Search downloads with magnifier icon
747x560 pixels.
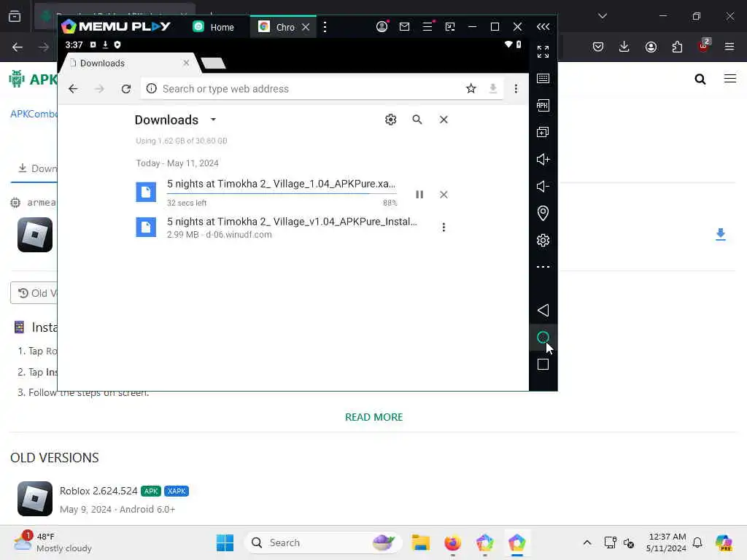coord(417,120)
